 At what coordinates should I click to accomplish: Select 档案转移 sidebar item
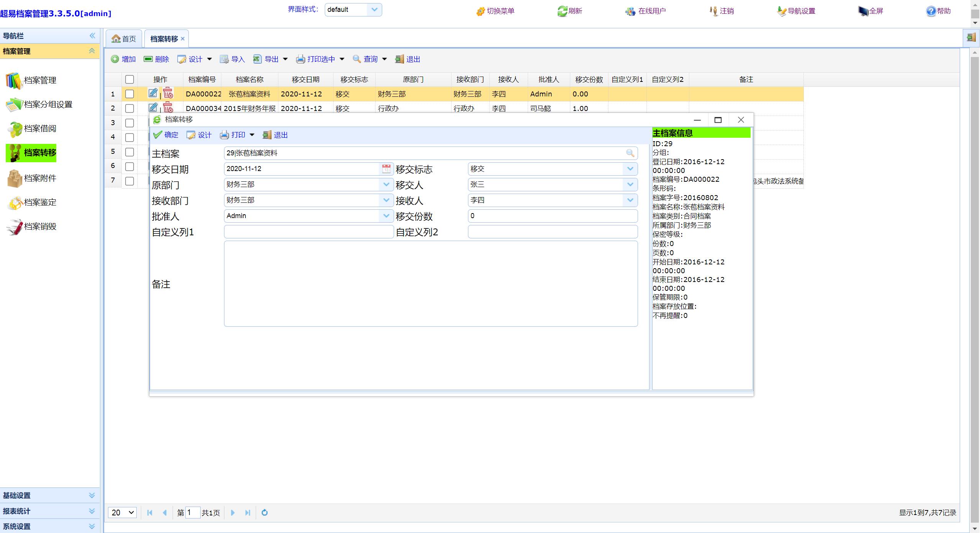point(31,153)
